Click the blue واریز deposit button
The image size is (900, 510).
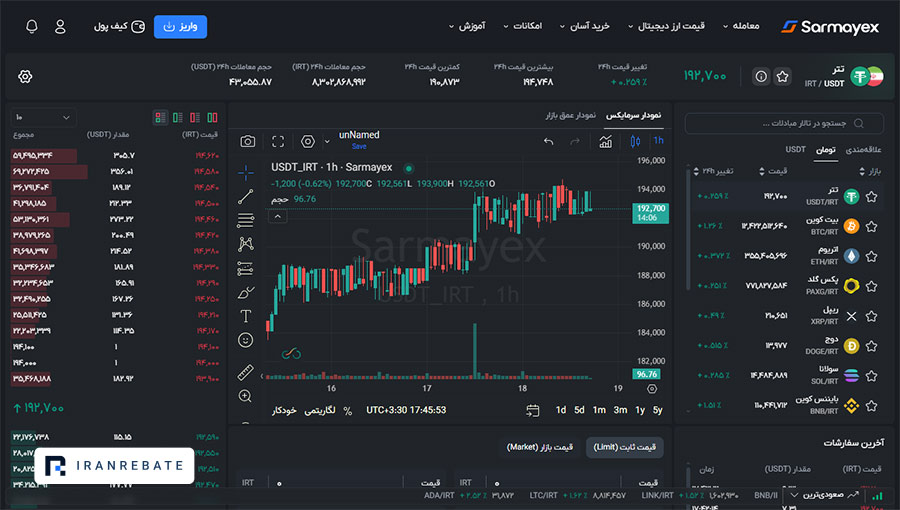(180, 27)
